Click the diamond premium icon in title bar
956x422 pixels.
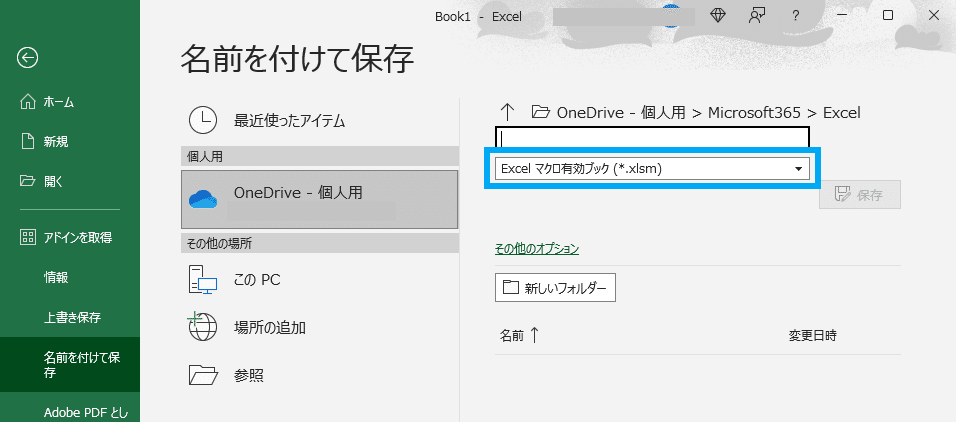(x=718, y=16)
